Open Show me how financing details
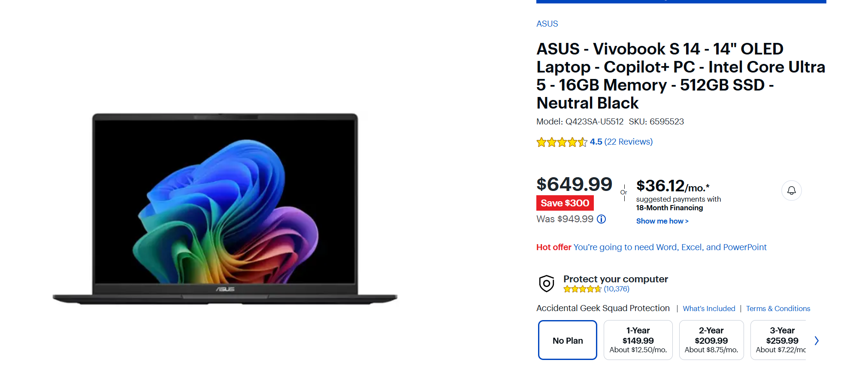Image resolution: width=868 pixels, height=375 pixels. (x=662, y=221)
